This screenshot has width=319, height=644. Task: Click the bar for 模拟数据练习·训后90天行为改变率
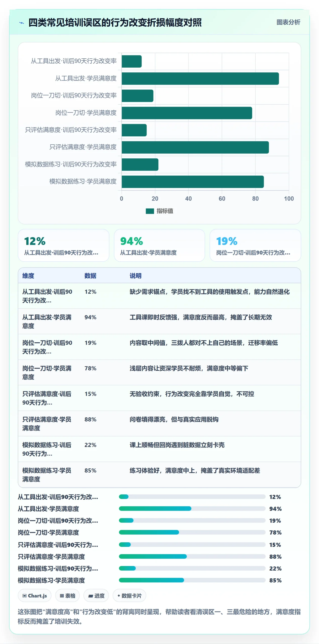click(x=140, y=165)
